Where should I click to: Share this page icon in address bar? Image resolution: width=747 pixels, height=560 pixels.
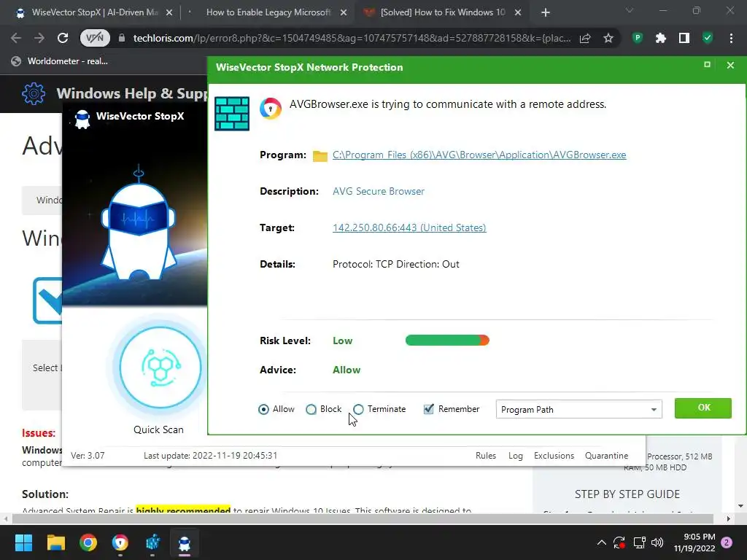[585, 39]
